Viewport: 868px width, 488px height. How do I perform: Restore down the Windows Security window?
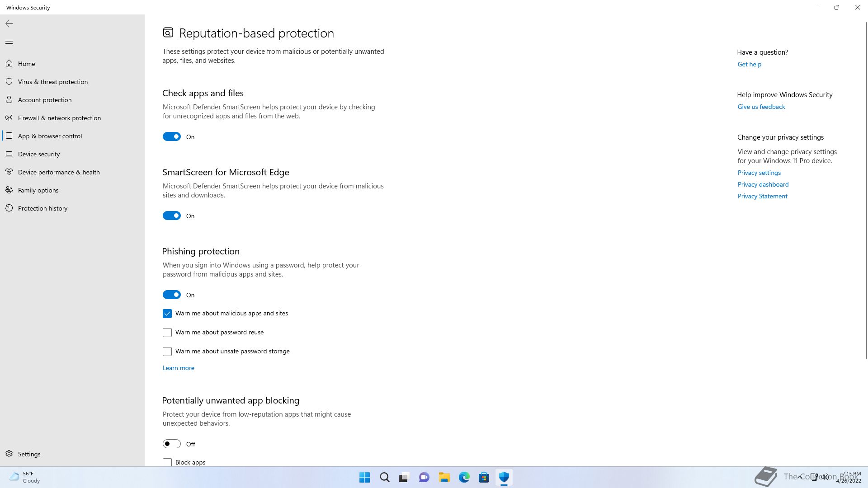[836, 7]
